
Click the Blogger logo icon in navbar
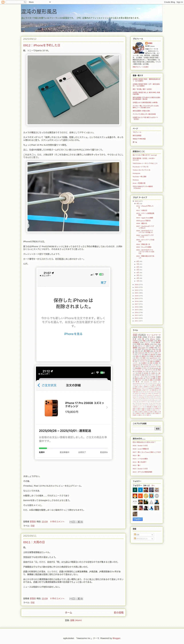tap(3, 2)
